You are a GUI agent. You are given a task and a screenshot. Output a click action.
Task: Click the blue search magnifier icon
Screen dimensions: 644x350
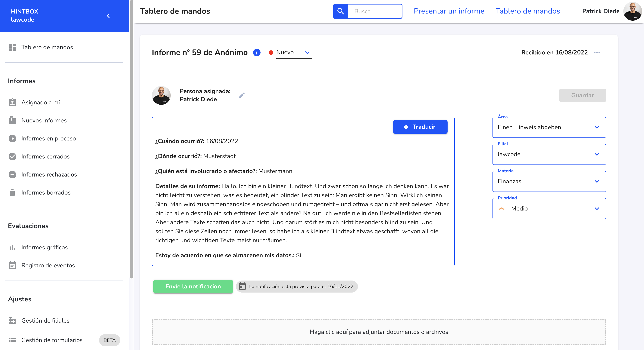click(x=340, y=11)
